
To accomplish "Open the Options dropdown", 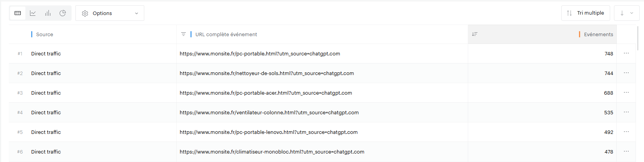I will [x=110, y=13].
